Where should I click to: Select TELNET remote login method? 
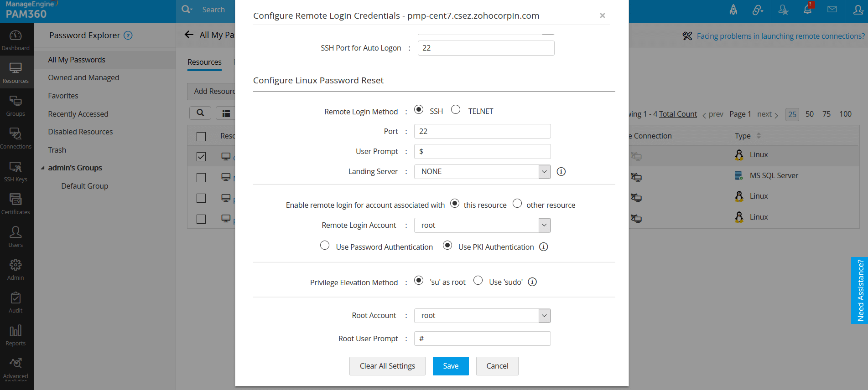(456, 110)
